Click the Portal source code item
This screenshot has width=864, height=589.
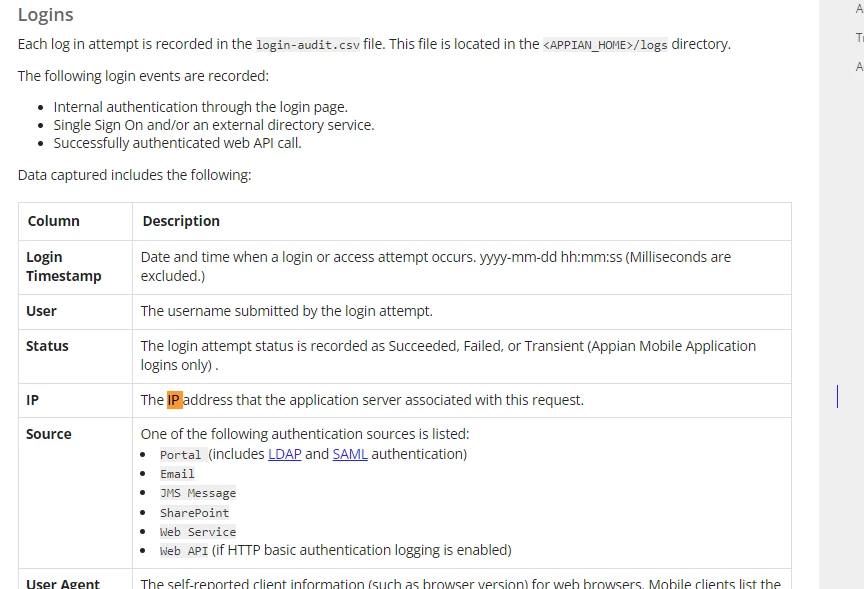pos(181,455)
